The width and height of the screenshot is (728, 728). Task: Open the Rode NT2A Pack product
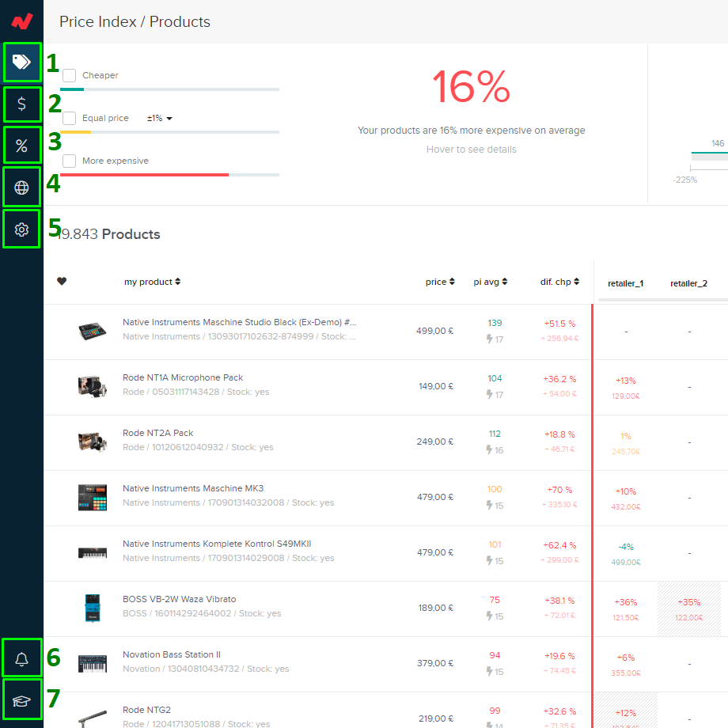157,433
